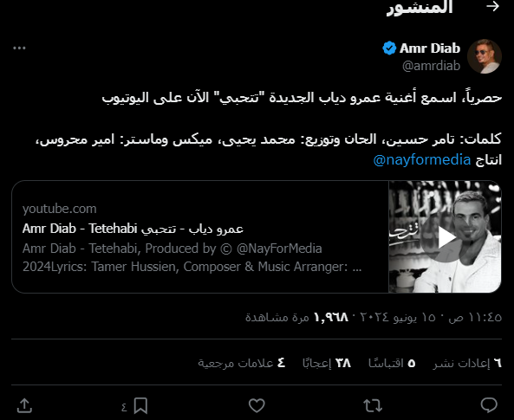The width and height of the screenshot is (514, 420).
Task: Open Amr Diab's profile picture
Action: [485, 56]
